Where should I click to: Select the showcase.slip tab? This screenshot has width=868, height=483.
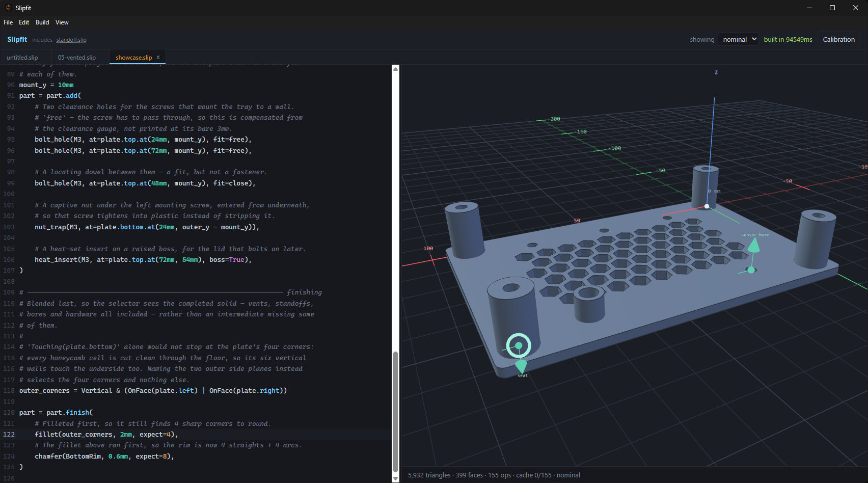(x=133, y=58)
